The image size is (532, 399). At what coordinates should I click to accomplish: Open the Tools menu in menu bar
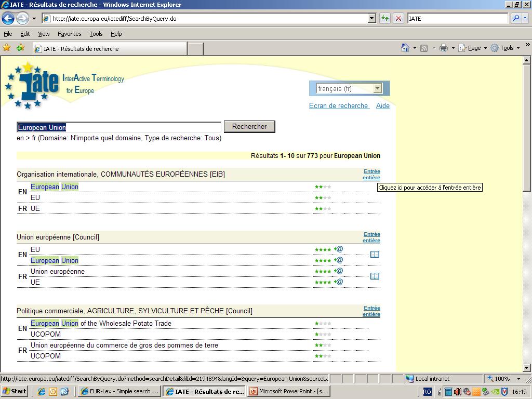(96, 34)
